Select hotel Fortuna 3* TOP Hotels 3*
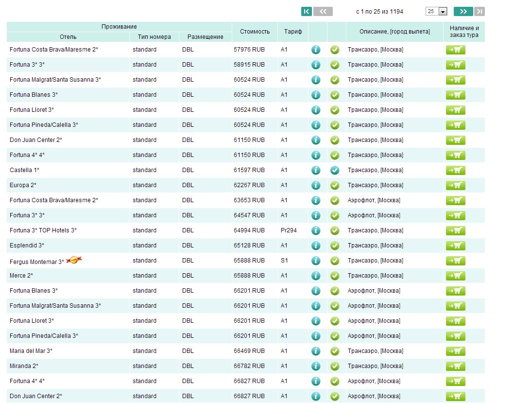This screenshot has height=403, width=532. click(x=43, y=230)
